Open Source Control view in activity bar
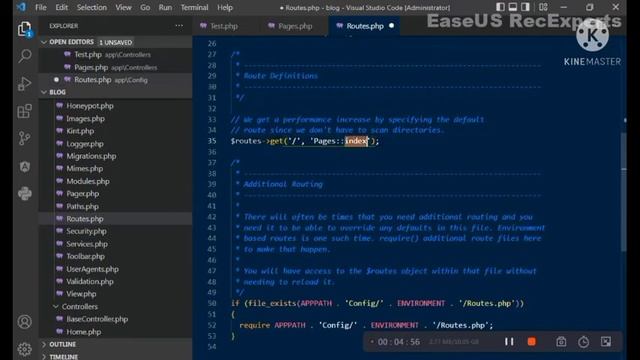Image resolution: width=640 pixels, height=360 pixels. coord(24,138)
